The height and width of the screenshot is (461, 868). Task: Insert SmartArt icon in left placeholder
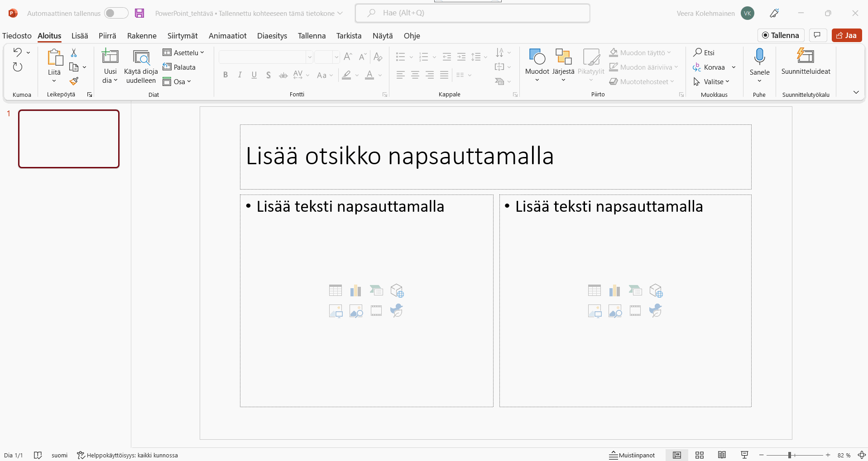376,290
